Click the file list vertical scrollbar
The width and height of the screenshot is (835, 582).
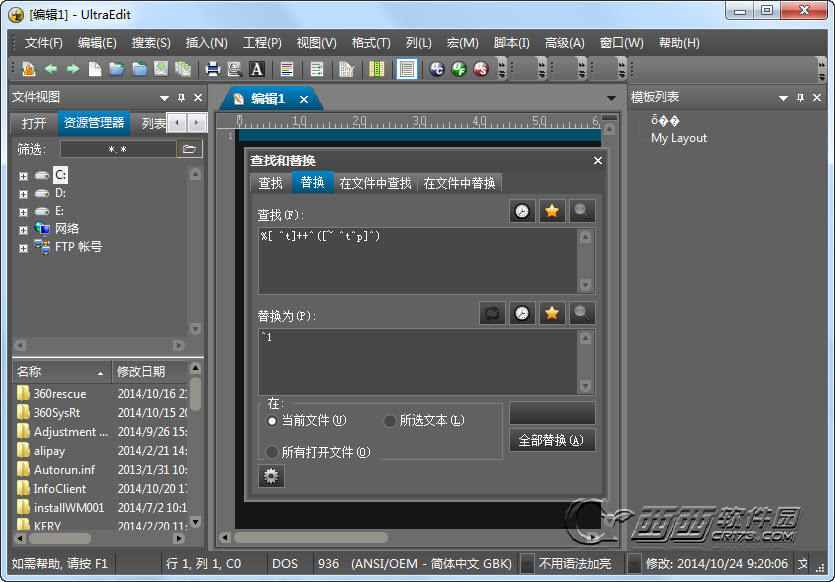pyautogui.click(x=196, y=450)
